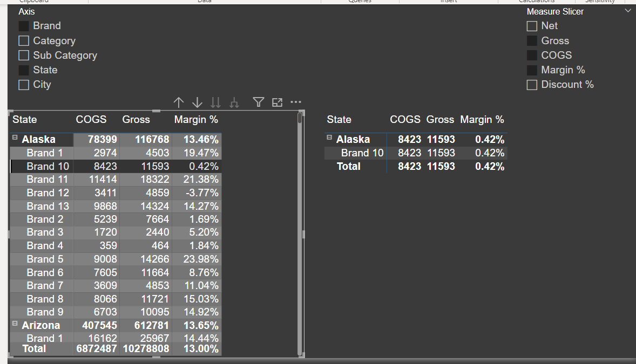Select Brand 9 row in left matrix
The height and width of the screenshot is (364, 636).
116,312
